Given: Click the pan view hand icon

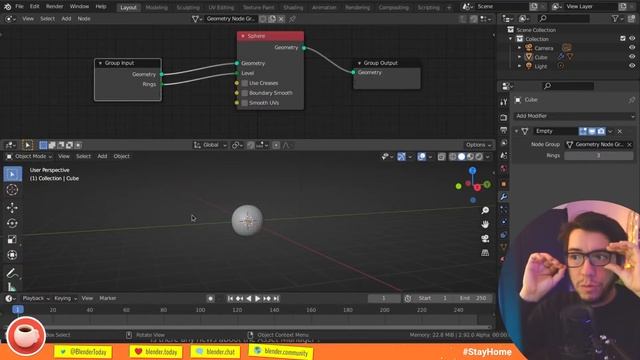Looking at the screenshot, I should (485, 224).
